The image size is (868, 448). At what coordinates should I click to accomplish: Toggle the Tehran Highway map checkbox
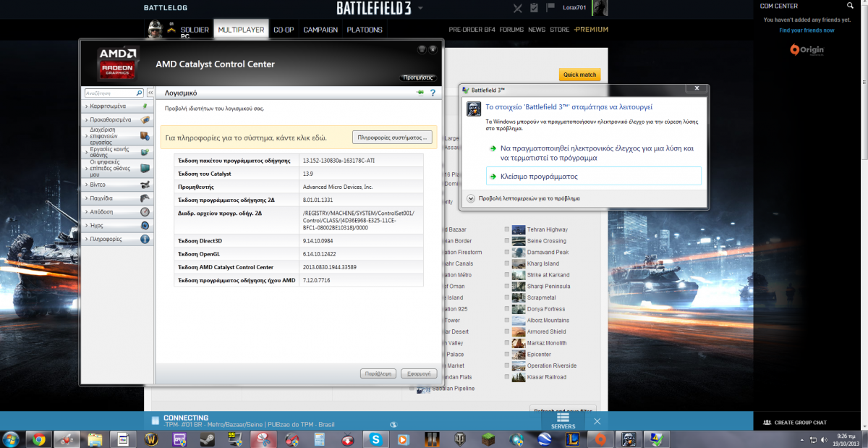point(507,229)
